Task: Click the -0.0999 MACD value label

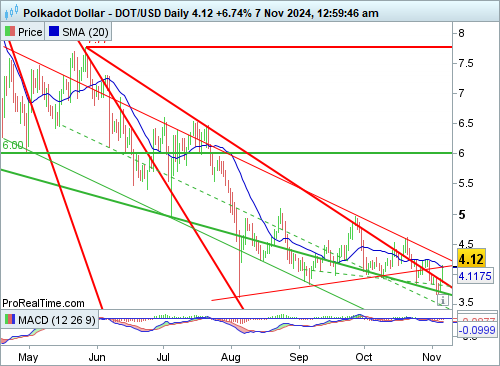Action: [x=476, y=330]
